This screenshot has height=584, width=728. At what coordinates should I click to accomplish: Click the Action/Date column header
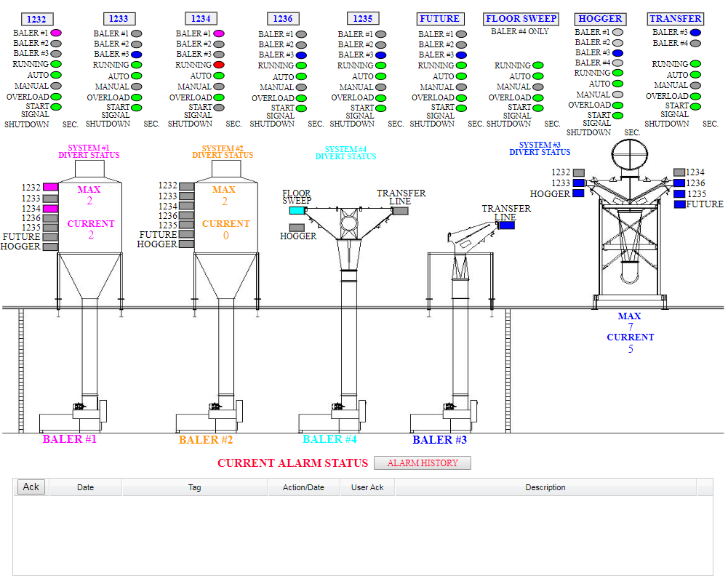click(304, 487)
